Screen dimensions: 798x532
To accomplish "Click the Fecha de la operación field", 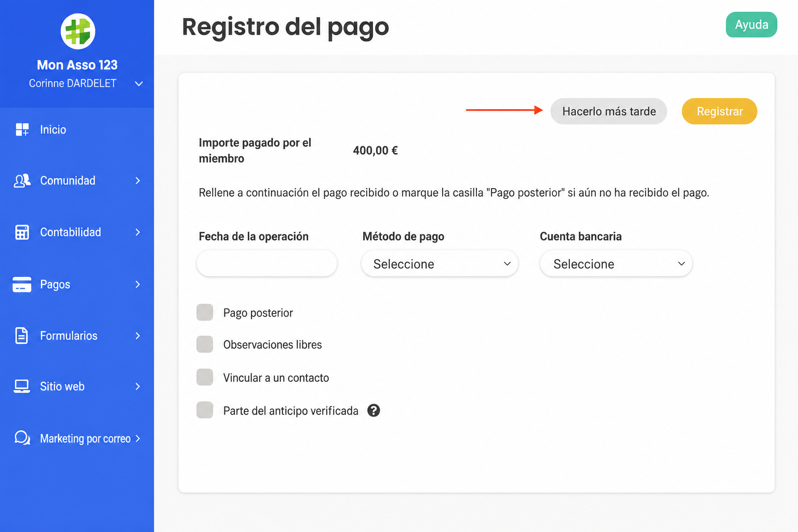I will point(267,263).
